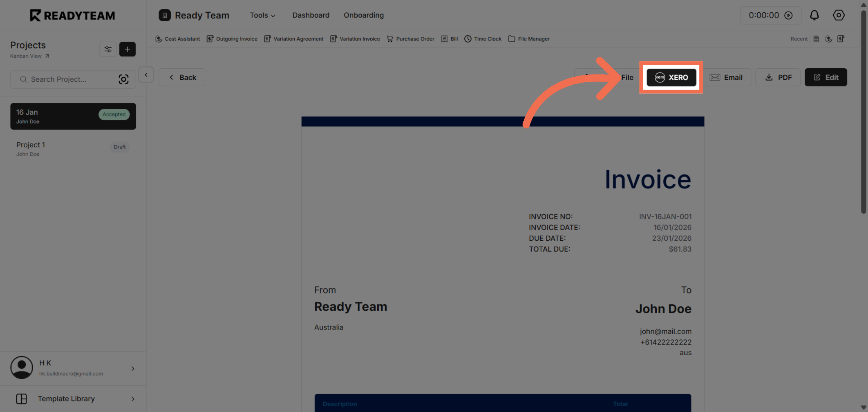
Task: Switch to the Dashboard tab
Action: 311,15
